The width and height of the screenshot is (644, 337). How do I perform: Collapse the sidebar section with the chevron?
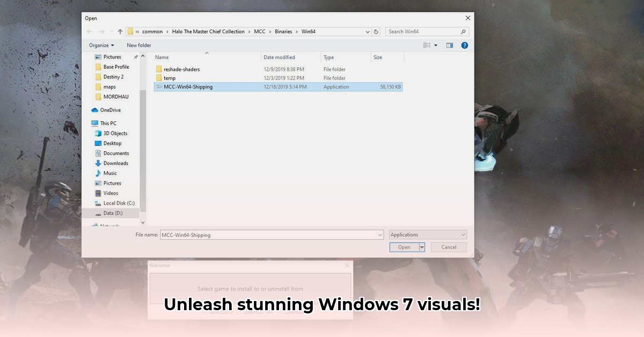142,55
